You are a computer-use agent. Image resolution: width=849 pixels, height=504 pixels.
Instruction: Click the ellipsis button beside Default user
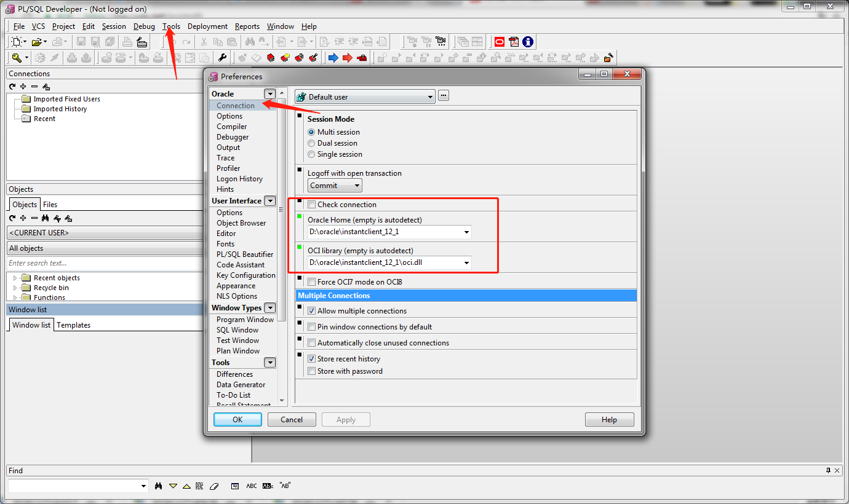(x=444, y=96)
